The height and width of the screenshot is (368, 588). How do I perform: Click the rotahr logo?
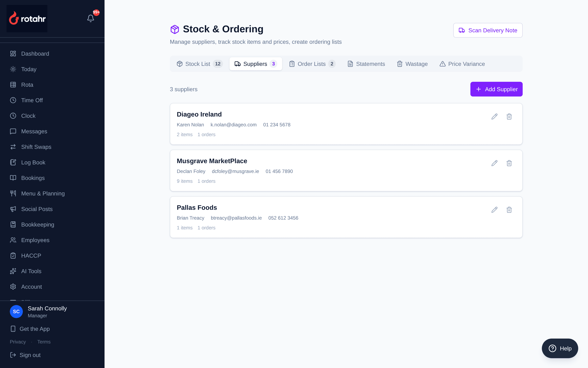27,18
